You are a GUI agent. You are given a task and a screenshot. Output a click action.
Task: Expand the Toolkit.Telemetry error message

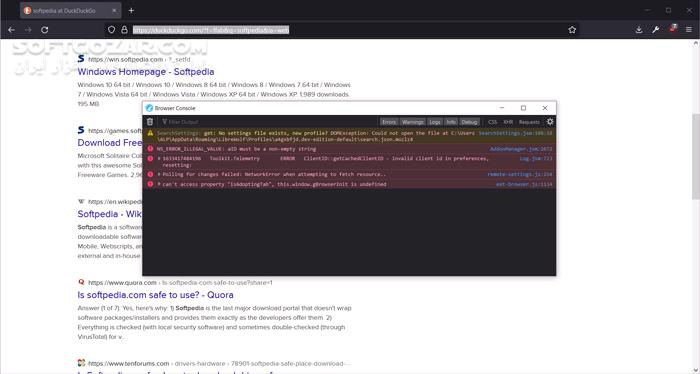tap(159, 158)
